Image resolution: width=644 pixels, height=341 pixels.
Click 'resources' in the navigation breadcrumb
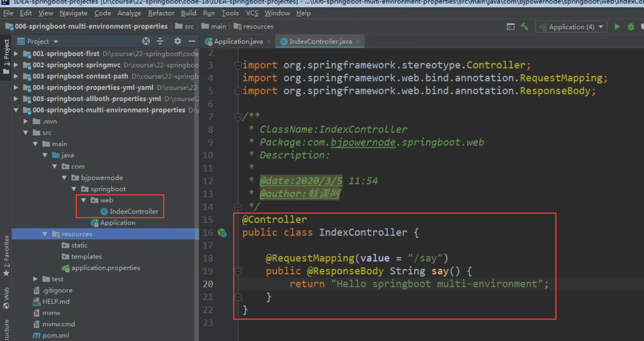click(258, 26)
